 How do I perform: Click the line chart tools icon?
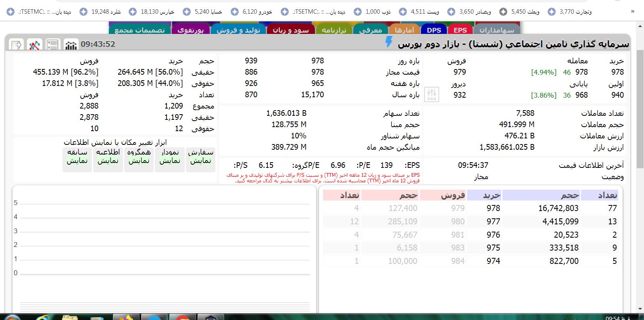tap(34, 44)
